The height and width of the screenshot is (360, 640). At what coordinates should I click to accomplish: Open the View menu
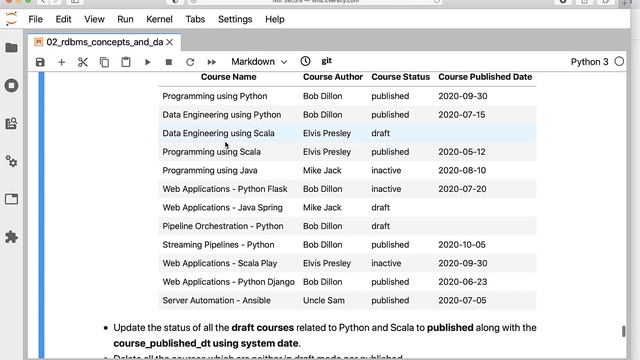[x=94, y=19]
